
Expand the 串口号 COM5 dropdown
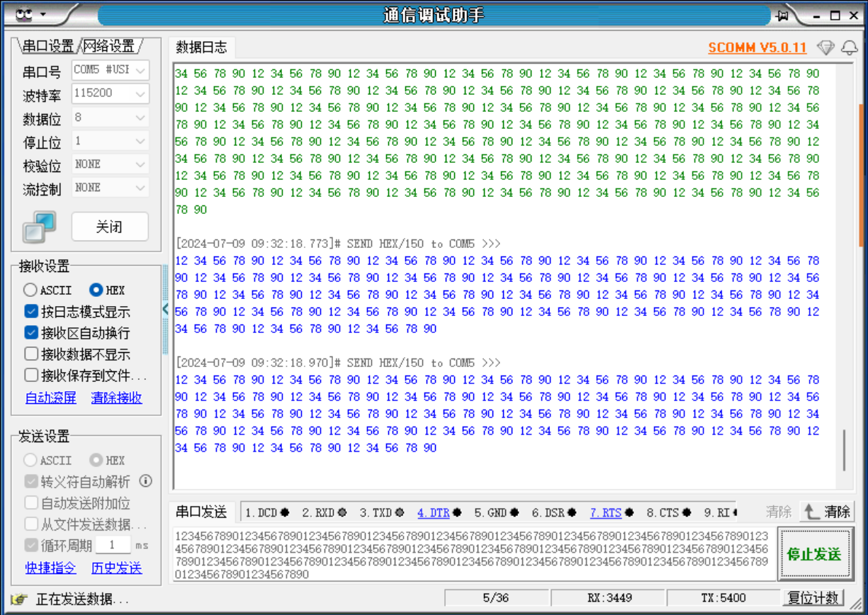click(x=139, y=69)
